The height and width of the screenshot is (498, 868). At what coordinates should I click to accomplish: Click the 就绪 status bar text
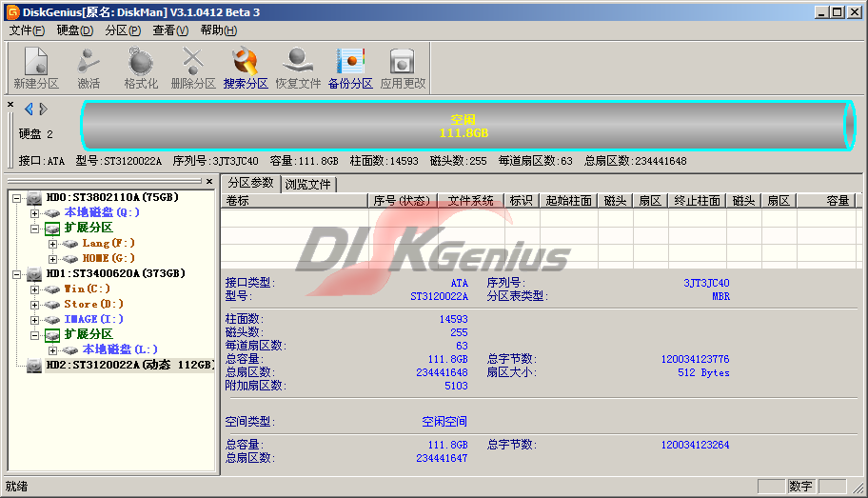click(x=16, y=487)
